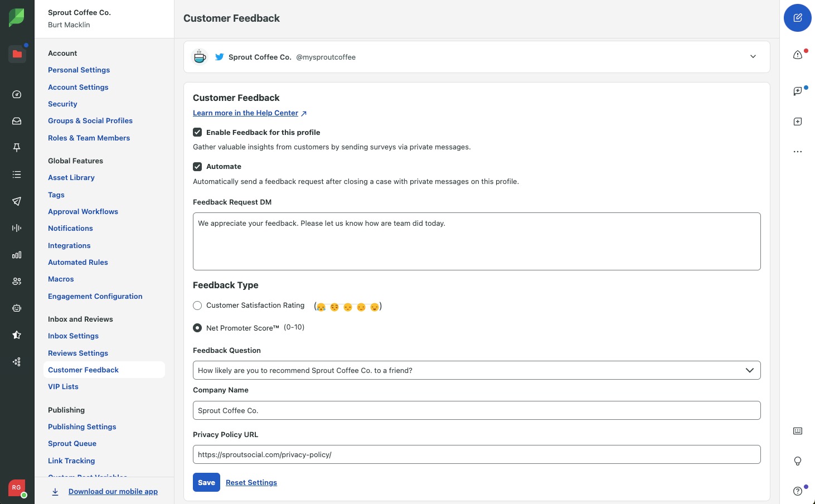The width and height of the screenshot is (815, 504).
Task: Click the Company Name input field
Action: click(x=477, y=410)
